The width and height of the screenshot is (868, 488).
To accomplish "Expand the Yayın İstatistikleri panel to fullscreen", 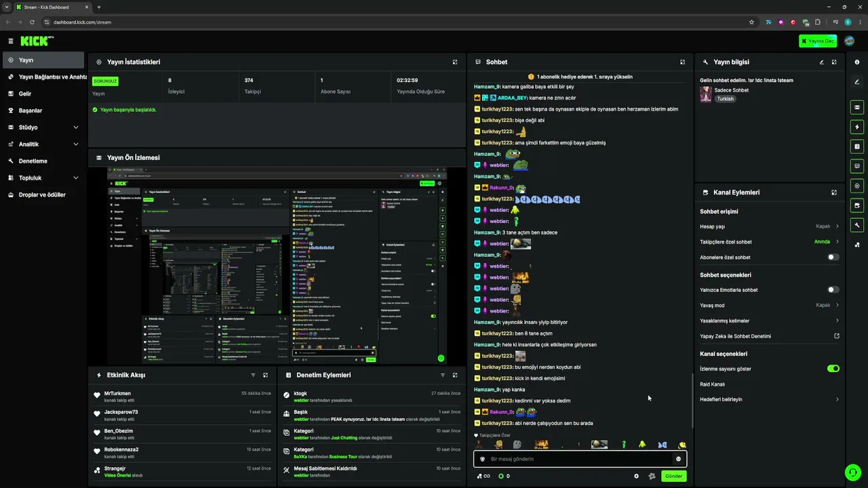I will tap(455, 62).
